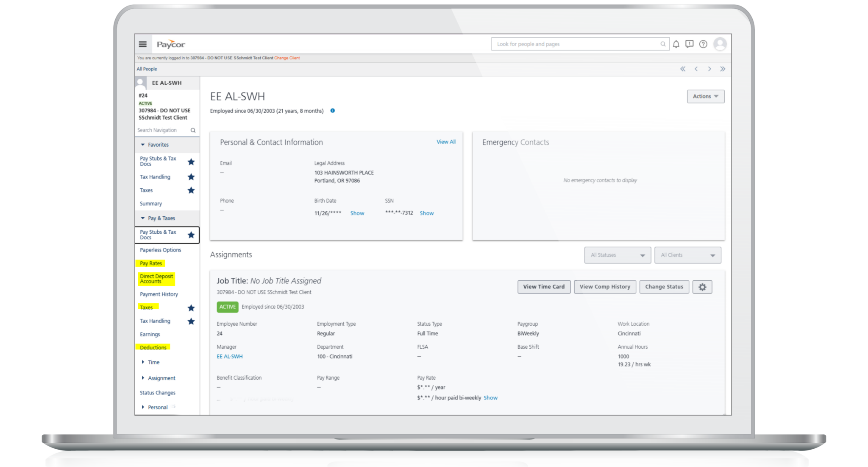Toggle the star beside Taxes in Favorites

coord(191,190)
